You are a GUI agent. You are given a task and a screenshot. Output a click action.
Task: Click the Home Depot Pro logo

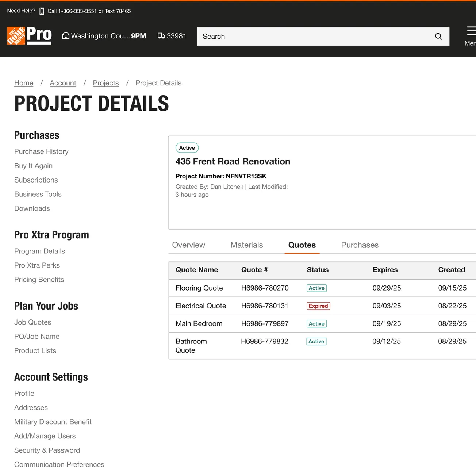point(29,36)
